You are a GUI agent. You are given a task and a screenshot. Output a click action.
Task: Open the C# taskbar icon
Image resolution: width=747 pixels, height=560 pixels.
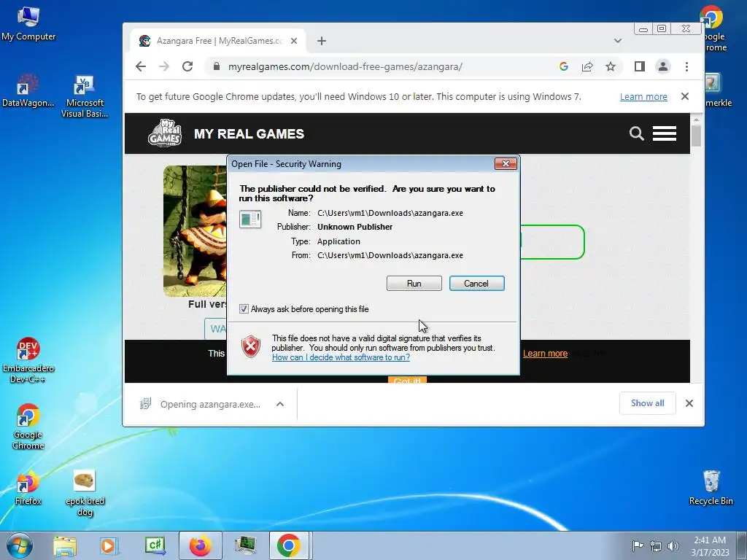click(x=155, y=545)
